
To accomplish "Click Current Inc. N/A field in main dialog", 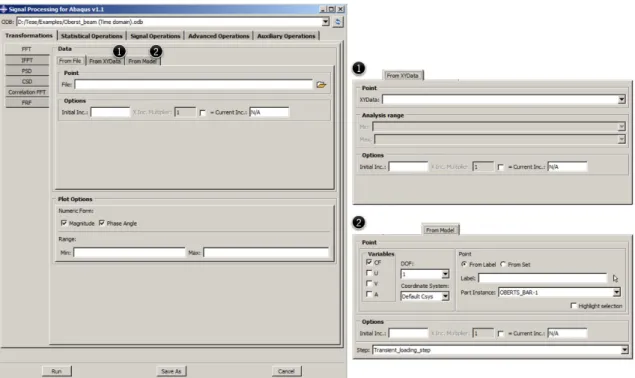I will (269, 112).
